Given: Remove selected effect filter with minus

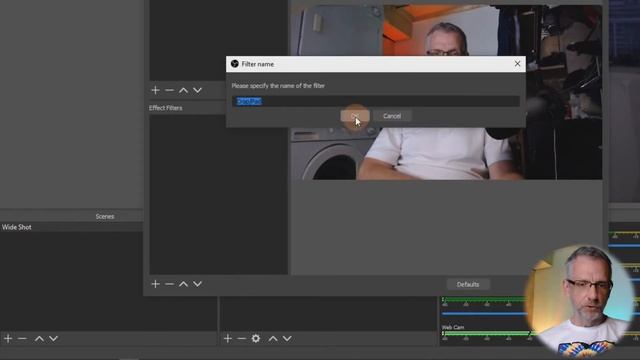Looking at the screenshot, I should 169,284.
